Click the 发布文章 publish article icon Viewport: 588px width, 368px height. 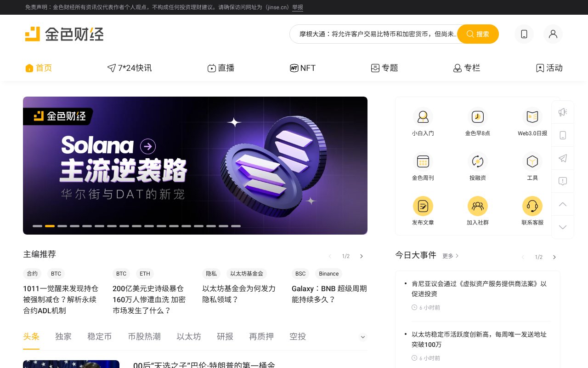[423, 206]
